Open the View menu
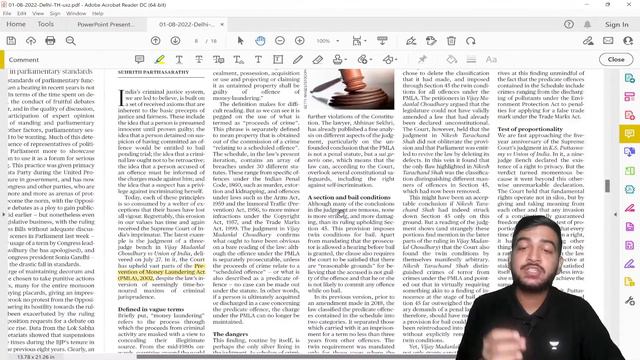The width and height of the screenshot is (640, 360). [38, 13]
